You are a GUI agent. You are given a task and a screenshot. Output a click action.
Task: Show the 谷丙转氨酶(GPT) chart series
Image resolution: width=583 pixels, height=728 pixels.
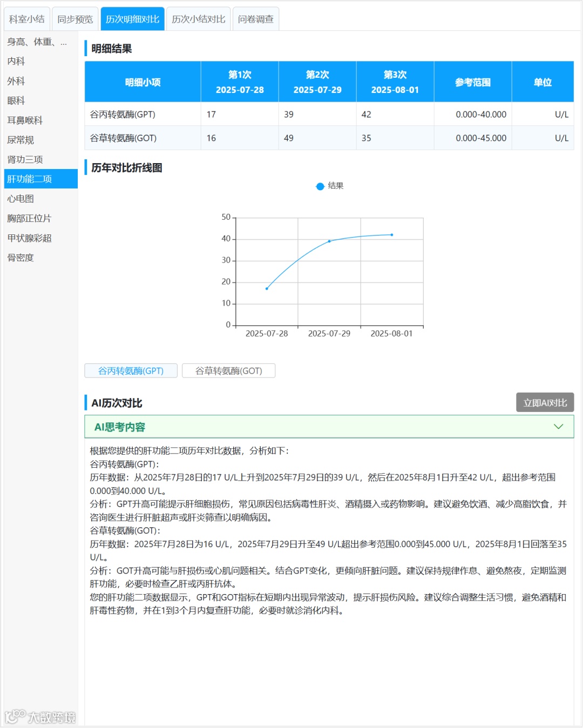(131, 370)
